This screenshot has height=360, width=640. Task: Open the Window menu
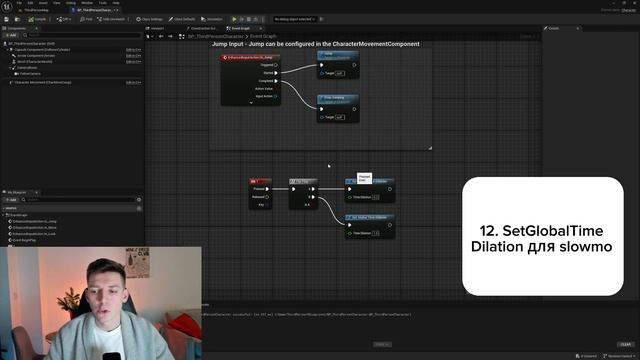pos(87,3)
